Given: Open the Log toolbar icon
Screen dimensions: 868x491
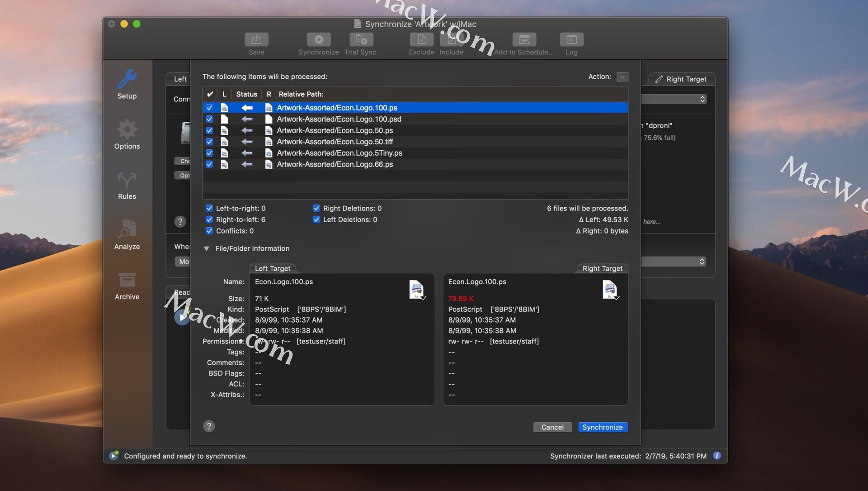Looking at the screenshot, I should point(571,40).
